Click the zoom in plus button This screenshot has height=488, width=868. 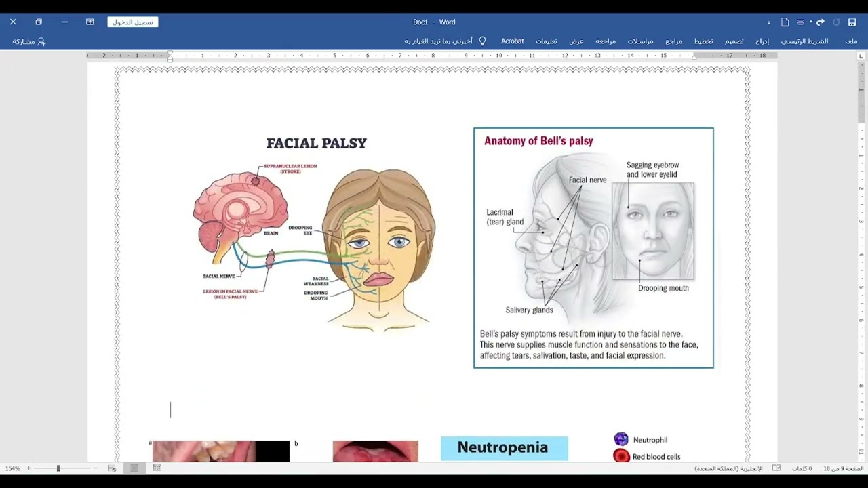[x=28, y=468]
